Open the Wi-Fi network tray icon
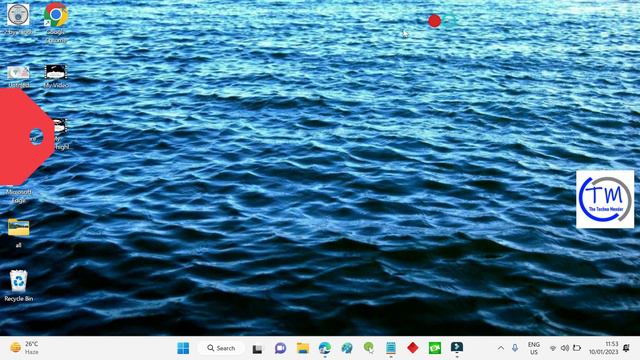The image size is (640, 360). (x=553, y=348)
